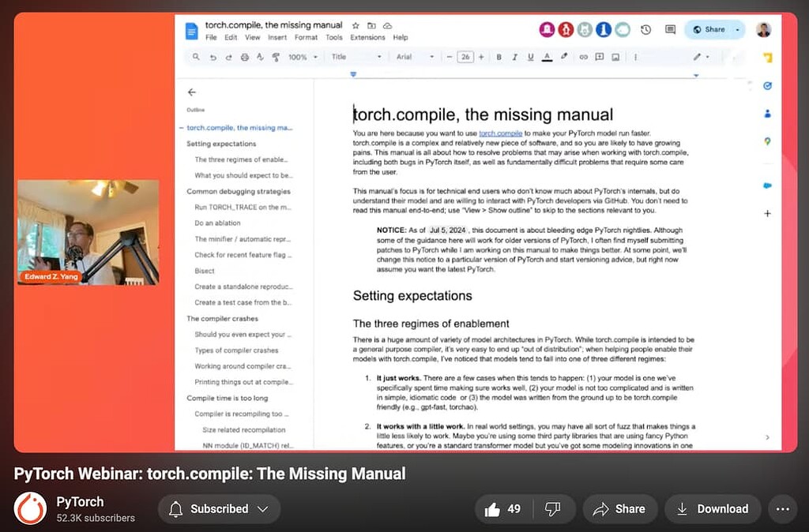The width and height of the screenshot is (809, 532).
Task: Open Contacts in side panel
Action: (768, 114)
